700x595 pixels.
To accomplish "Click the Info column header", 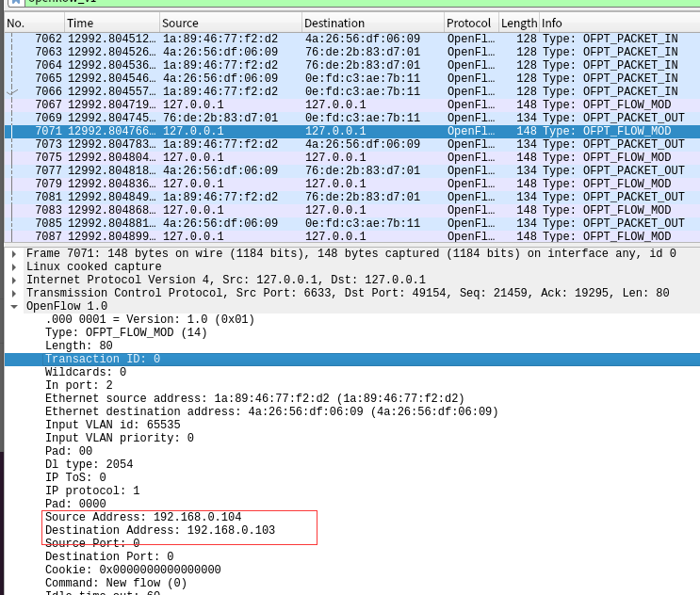I will [x=620, y=24].
